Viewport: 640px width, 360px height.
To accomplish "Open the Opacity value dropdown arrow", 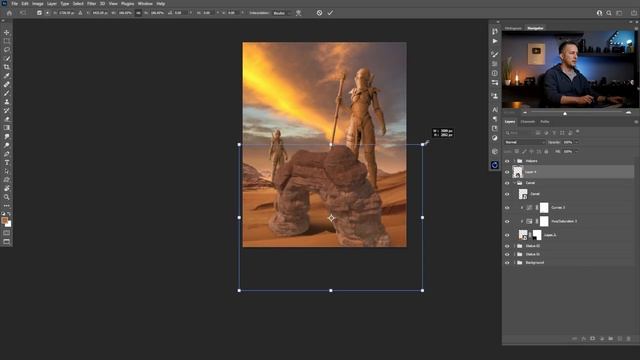I will [x=576, y=142].
